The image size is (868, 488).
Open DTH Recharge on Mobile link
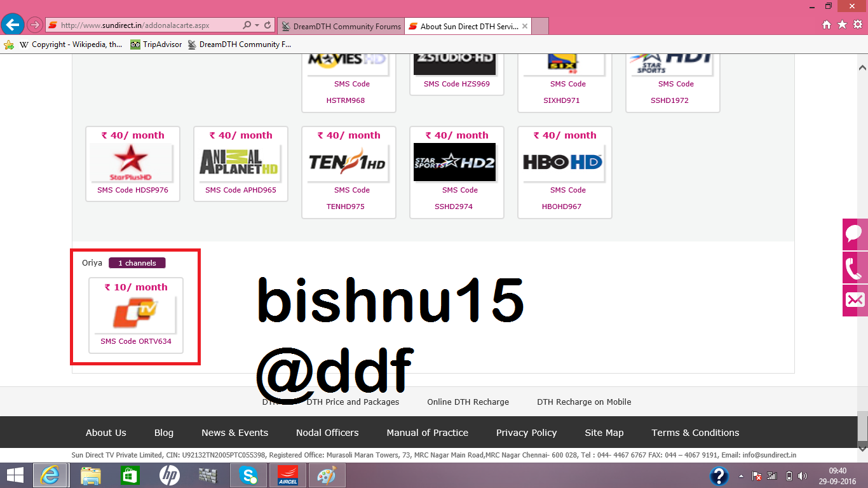pos(584,402)
